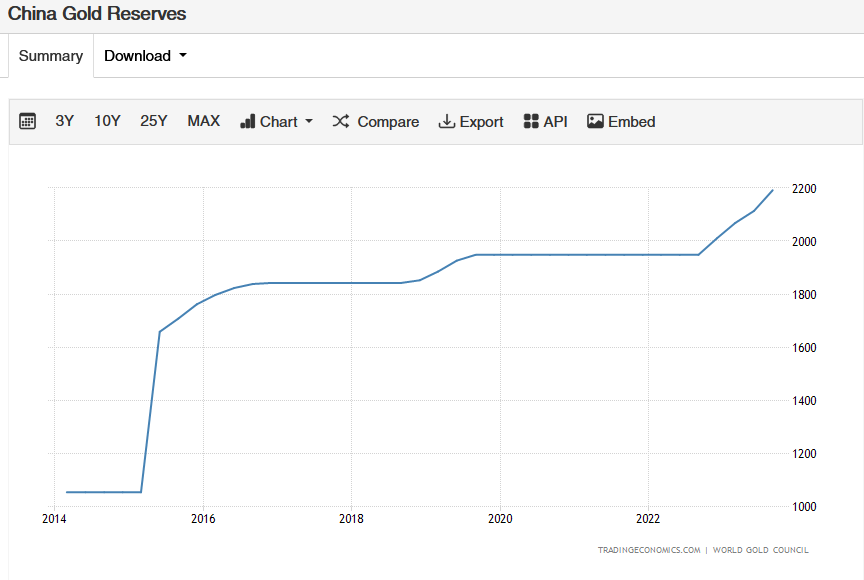The height and width of the screenshot is (580, 864).
Task: Click the 2018 x-axis label
Action: 351,519
